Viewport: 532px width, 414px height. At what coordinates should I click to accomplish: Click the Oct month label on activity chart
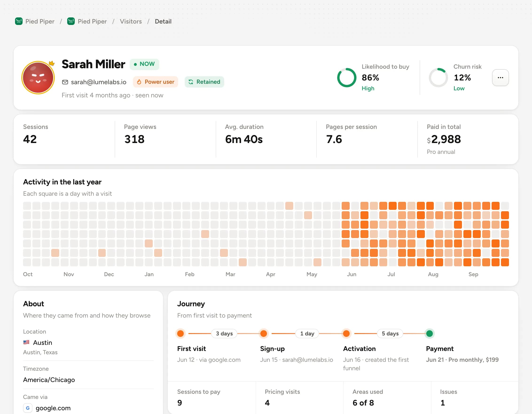(28, 274)
